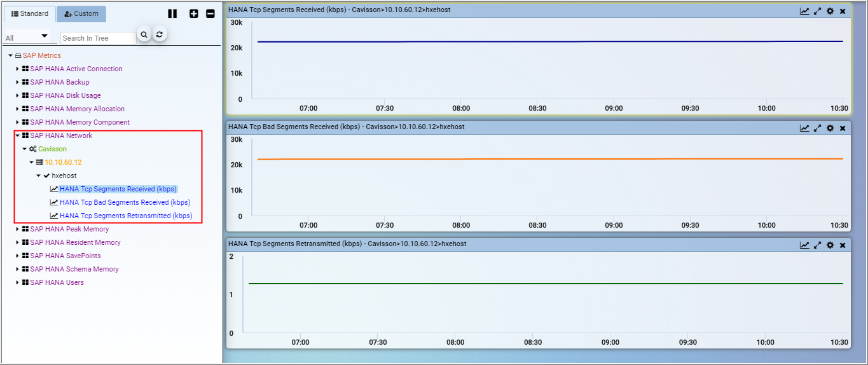This screenshot has width=868, height=365.
Task: Expand SAP HANA SavePoints arrow
Action: pos(18,256)
